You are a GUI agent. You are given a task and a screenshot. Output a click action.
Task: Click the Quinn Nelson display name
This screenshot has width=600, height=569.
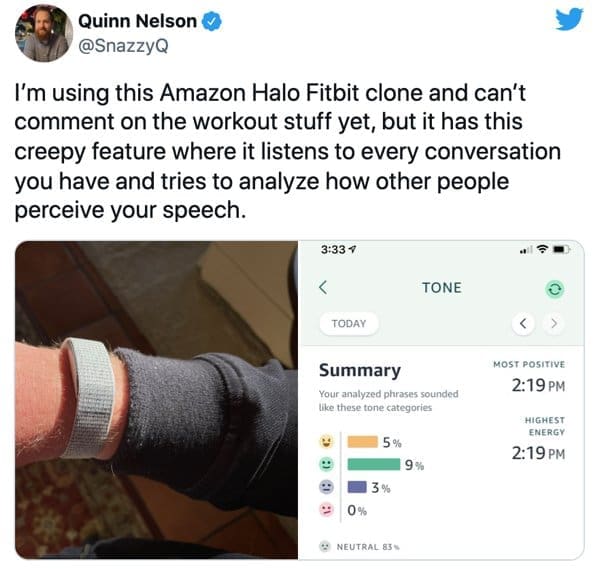tap(137, 21)
